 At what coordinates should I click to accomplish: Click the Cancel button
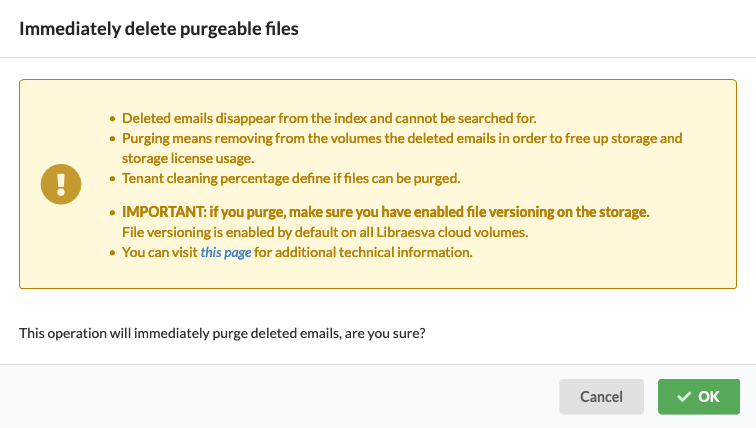pos(601,397)
